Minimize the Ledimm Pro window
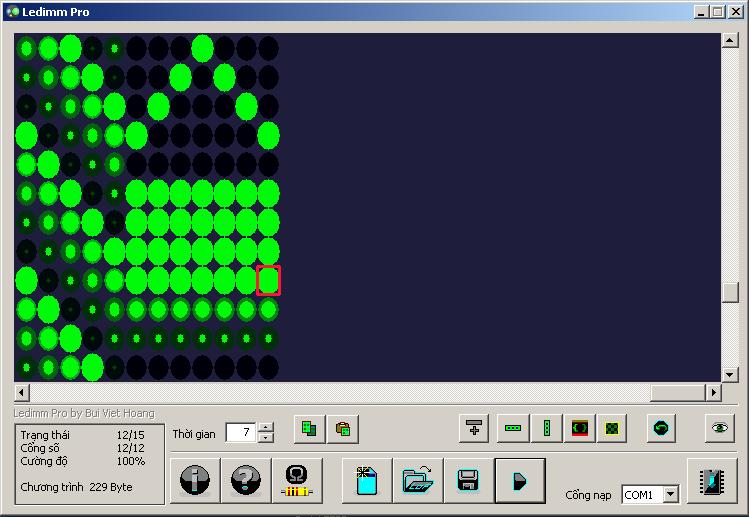 coord(701,12)
